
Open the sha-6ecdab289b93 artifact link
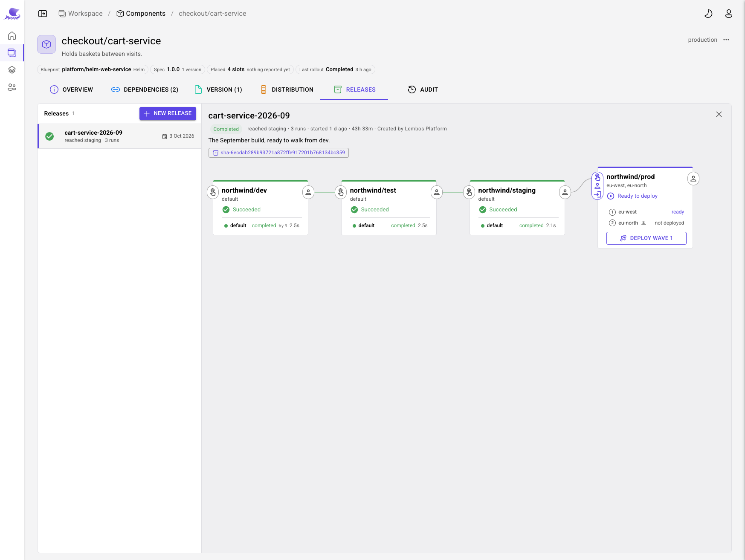coord(278,153)
